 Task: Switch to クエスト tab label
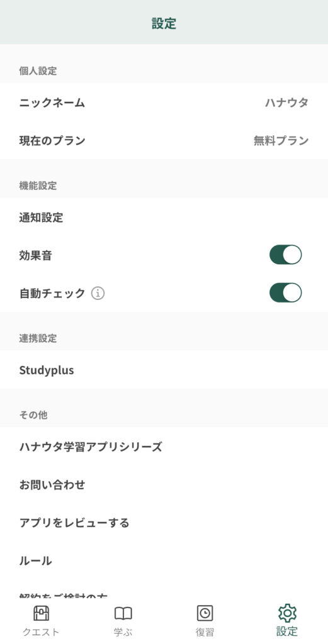tap(41, 631)
